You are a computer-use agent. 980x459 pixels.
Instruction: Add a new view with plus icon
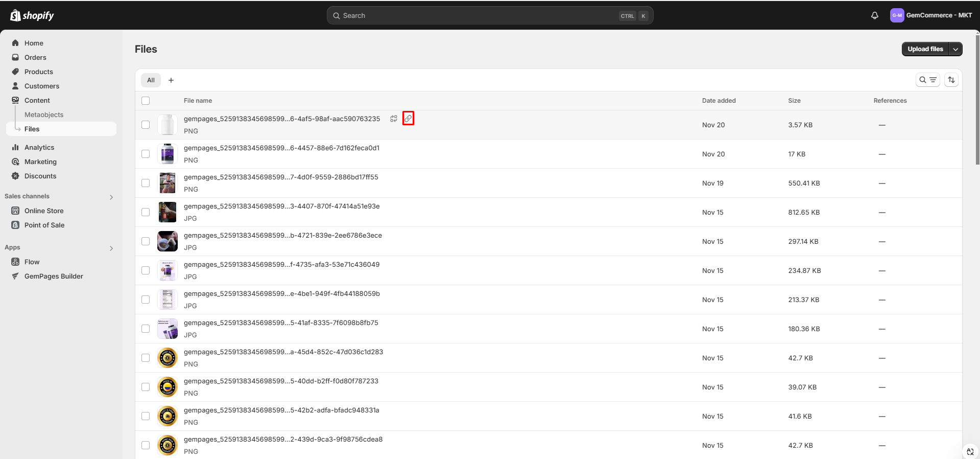point(171,80)
